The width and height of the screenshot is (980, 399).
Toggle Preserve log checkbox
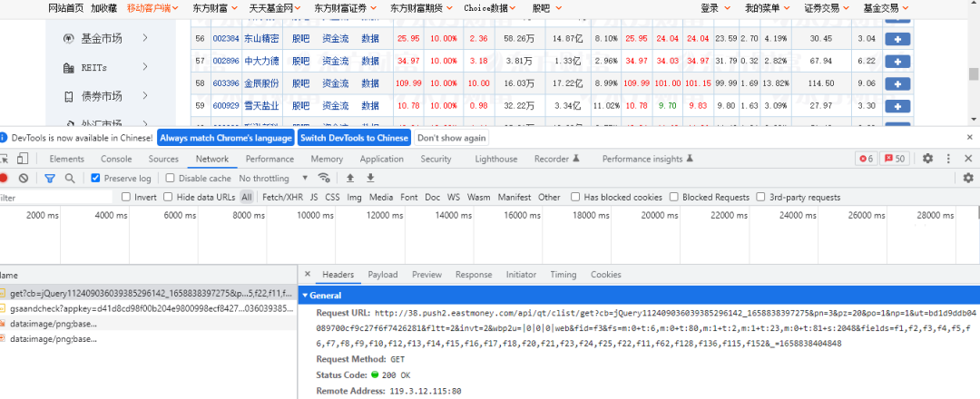(95, 178)
